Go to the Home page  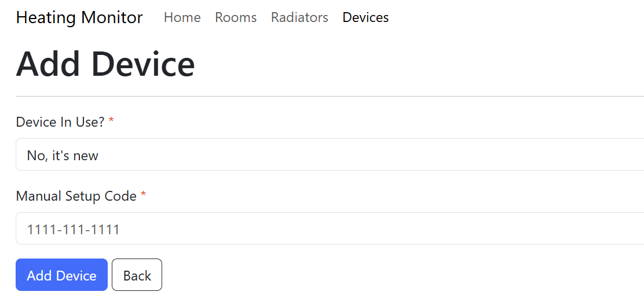click(x=182, y=17)
